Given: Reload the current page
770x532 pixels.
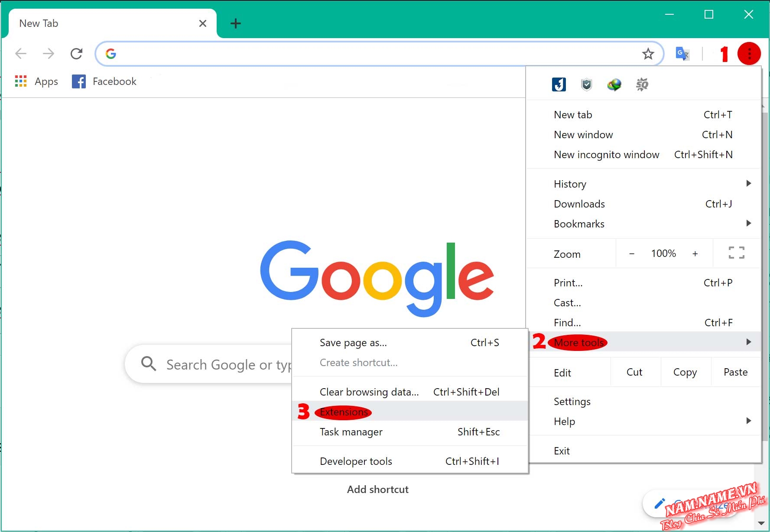Looking at the screenshot, I should pyautogui.click(x=77, y=53).
